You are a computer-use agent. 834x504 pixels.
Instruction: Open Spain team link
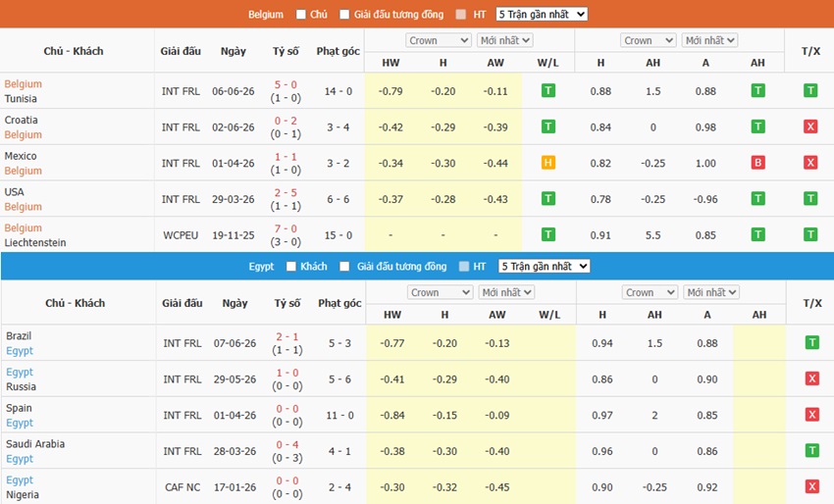click(20, 408)
